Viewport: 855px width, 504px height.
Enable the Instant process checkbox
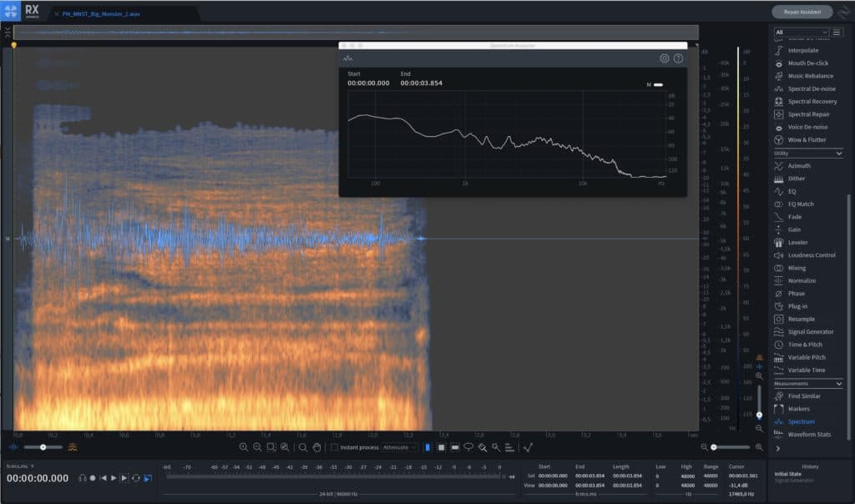point(334,447)
